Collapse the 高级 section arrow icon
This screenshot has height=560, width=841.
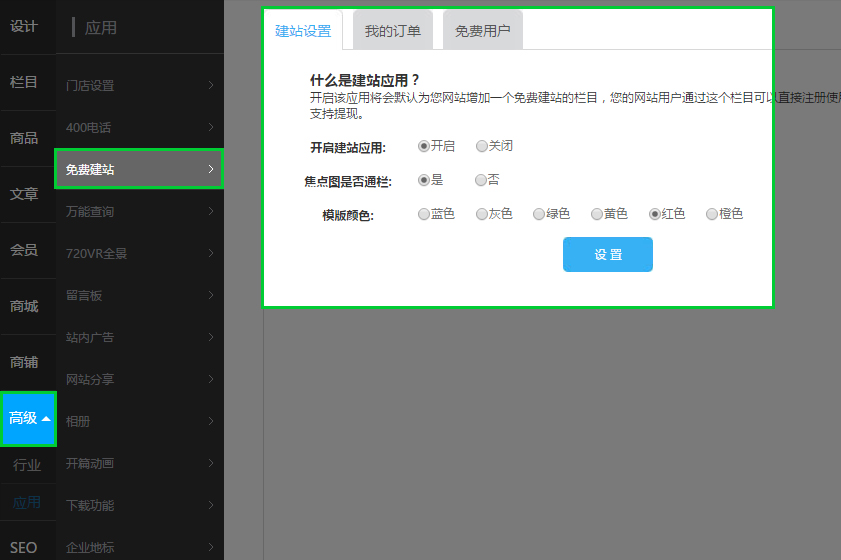pos(45,419)
